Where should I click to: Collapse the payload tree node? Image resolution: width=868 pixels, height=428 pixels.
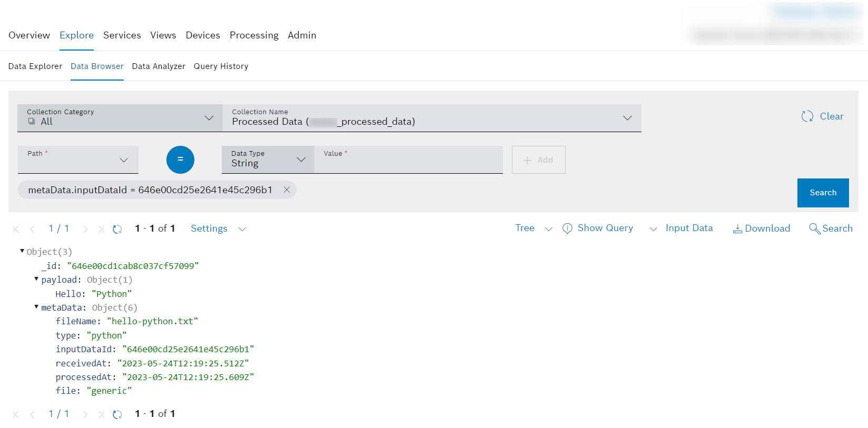pos(36,279)
